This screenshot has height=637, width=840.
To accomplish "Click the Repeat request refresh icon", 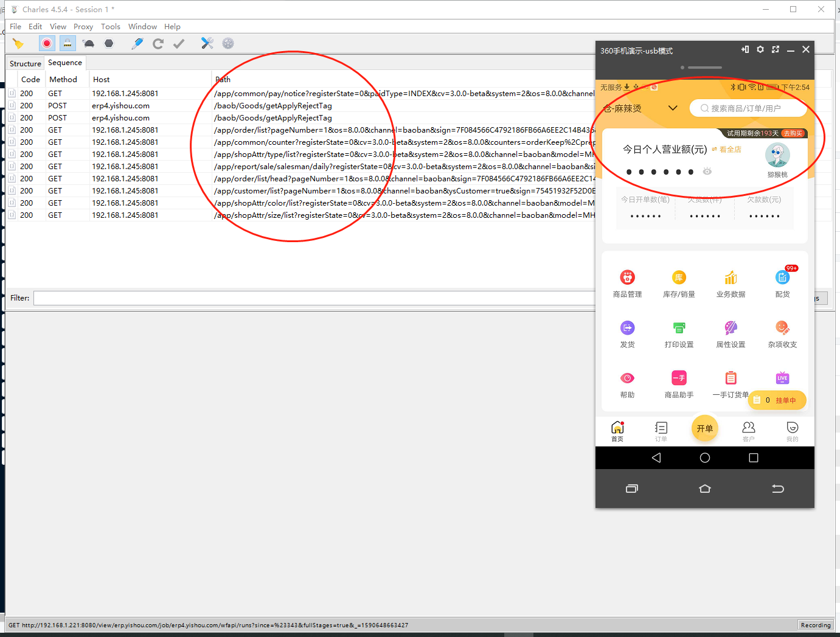I will click(x=158, y=43).
